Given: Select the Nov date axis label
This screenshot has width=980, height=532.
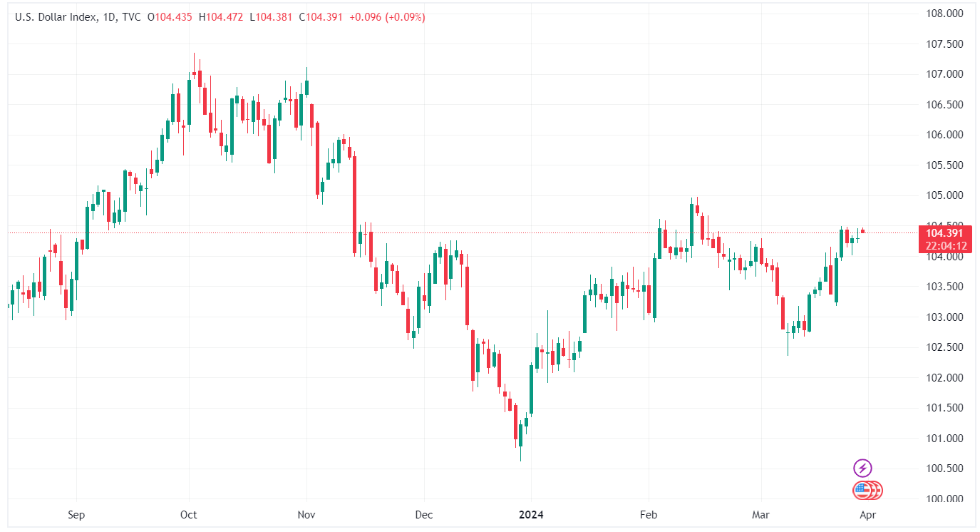Looking at the screenshot, I should coord(306,515).
